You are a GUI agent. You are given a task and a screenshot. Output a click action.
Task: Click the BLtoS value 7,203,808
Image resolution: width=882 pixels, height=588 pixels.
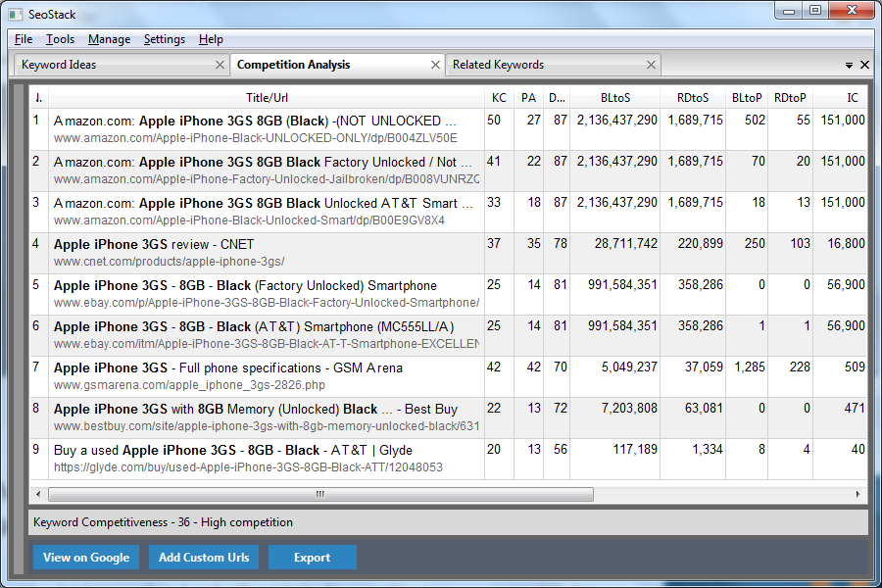tap(629, 408)
